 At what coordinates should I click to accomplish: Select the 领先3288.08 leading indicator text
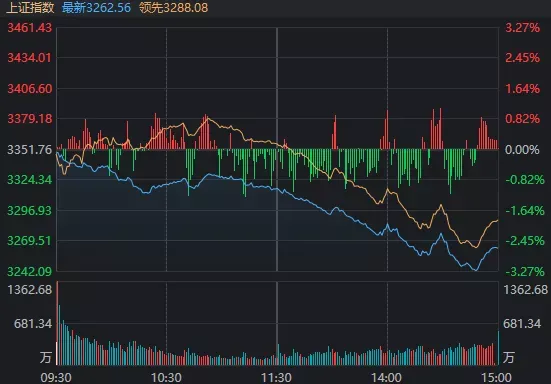(174, 7)
